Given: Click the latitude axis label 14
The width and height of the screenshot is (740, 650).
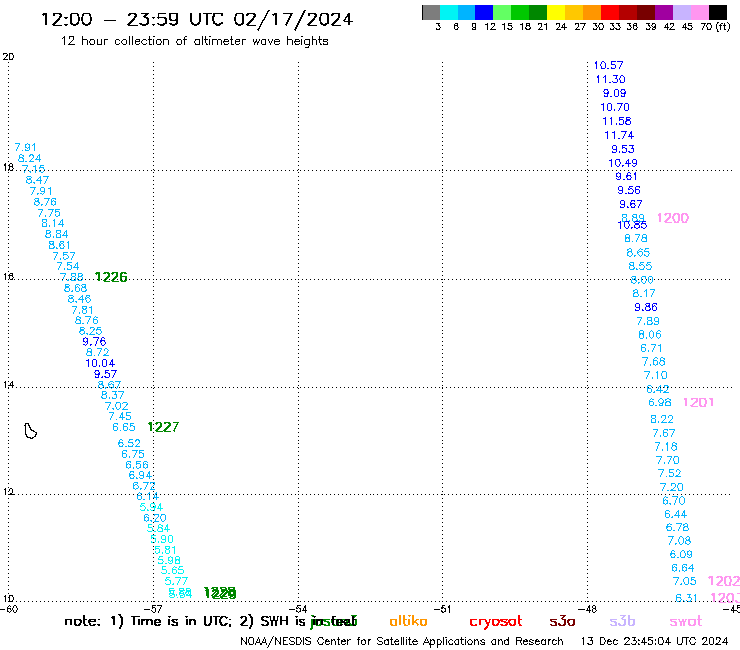Looking at the screenshot, I should [8, 385].
